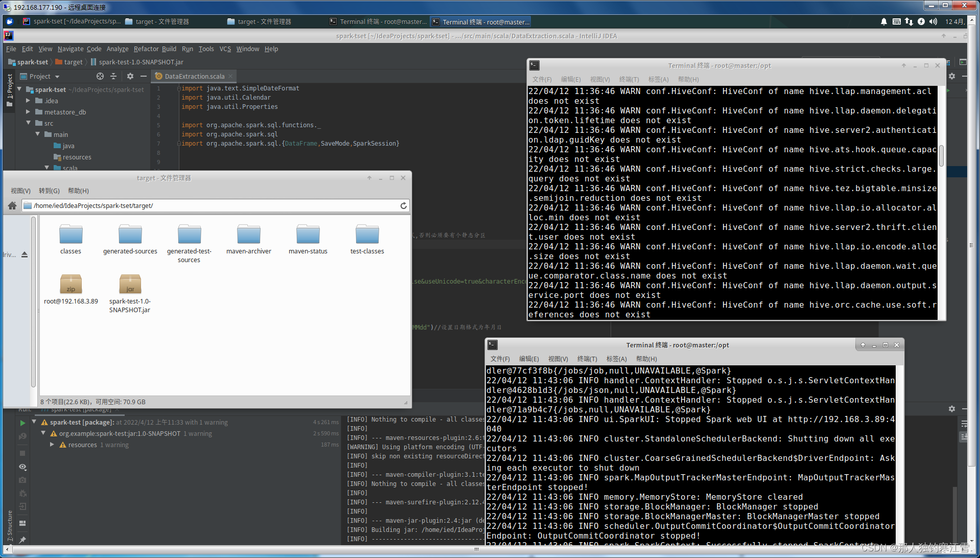Open 终端(T) menu in upper terminal
Screen dimensions: 980x558
629,79
